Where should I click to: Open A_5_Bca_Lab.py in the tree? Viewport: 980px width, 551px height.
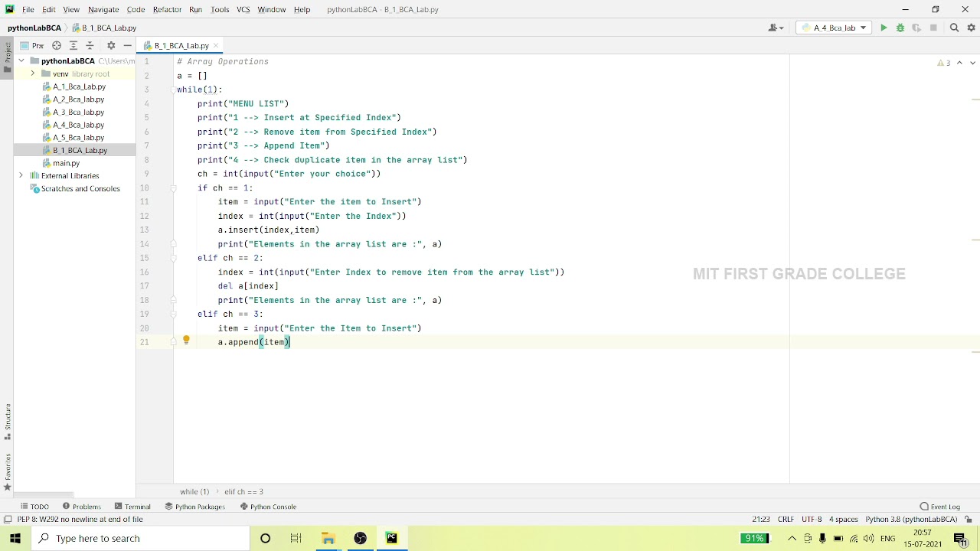(x=73, y=138)
